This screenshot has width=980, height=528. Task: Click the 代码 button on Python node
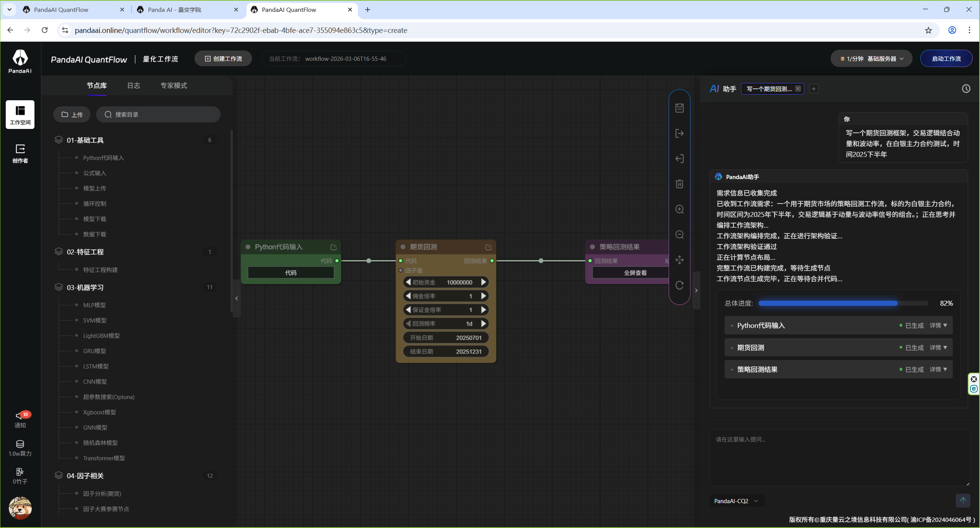coord(291,273)
